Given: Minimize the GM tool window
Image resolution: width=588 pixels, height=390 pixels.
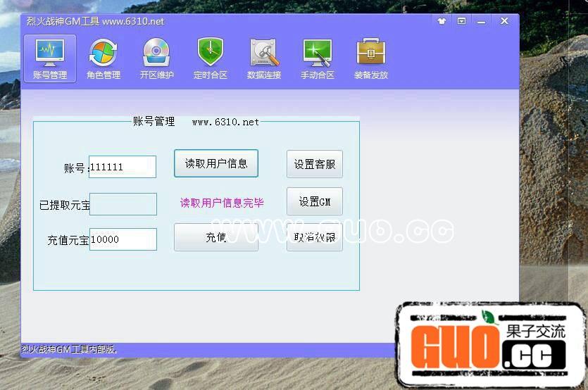Looking at the screenshot, I should coord(482,22).
